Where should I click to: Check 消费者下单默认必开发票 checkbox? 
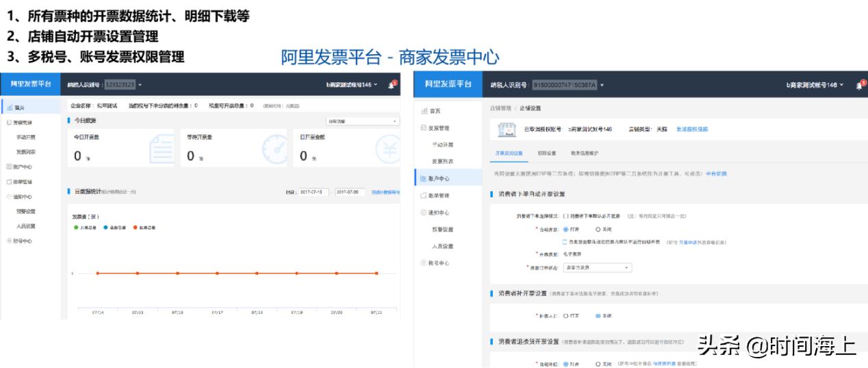(565, 216)
